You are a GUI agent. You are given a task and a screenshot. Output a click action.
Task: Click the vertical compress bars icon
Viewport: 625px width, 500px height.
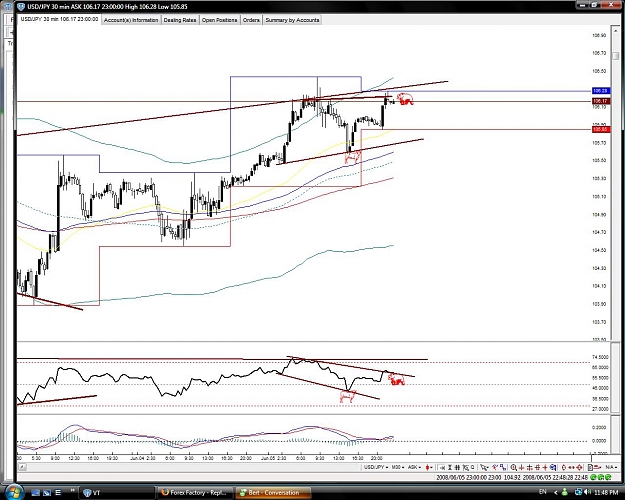click(450, 467)
